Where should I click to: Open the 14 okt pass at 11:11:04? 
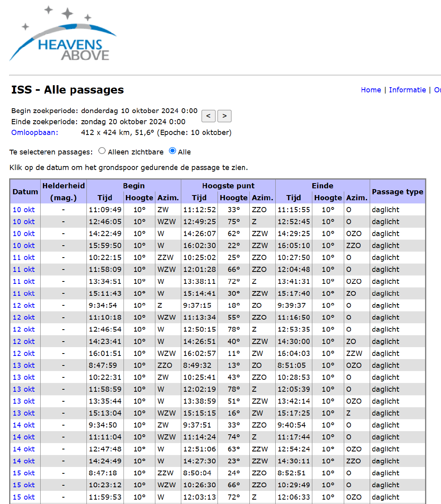[24, 437]
